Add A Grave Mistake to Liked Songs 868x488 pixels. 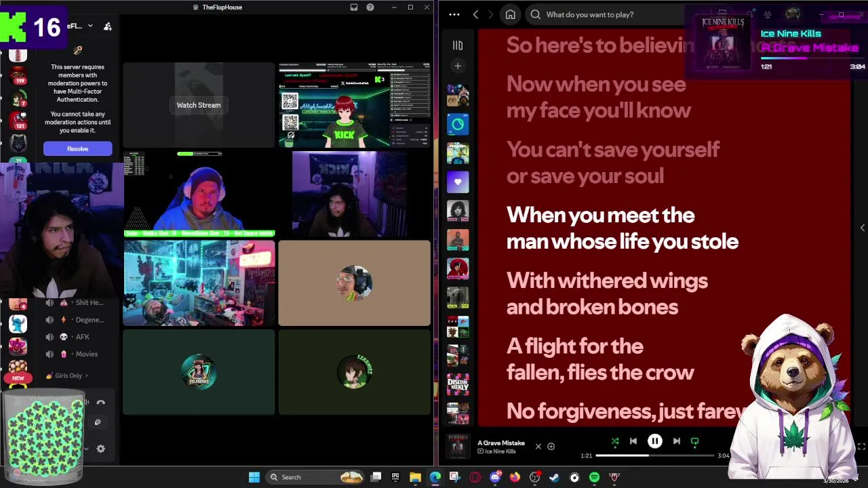click(x=551, y=447)
